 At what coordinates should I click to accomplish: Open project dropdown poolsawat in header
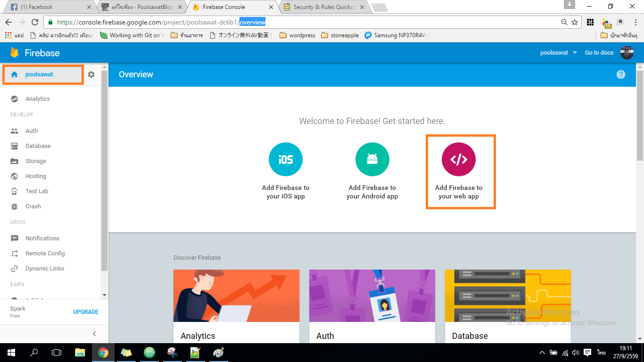(558, 53)
